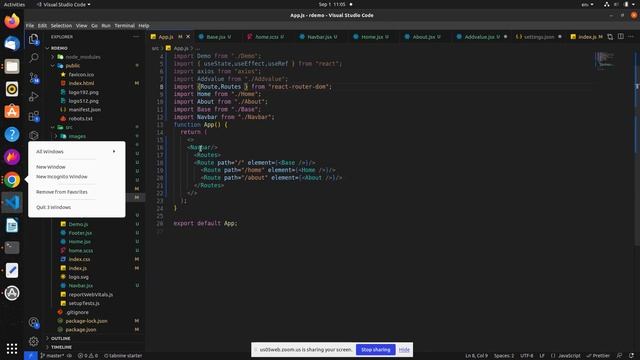
Task: Open All Windows submenu arrow
Action: (x=114, y=151)
